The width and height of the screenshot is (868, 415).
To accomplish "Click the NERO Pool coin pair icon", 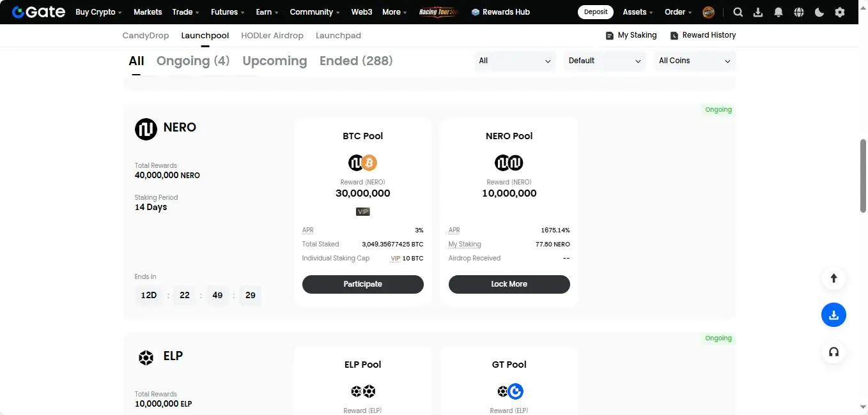I will (509, 163).
